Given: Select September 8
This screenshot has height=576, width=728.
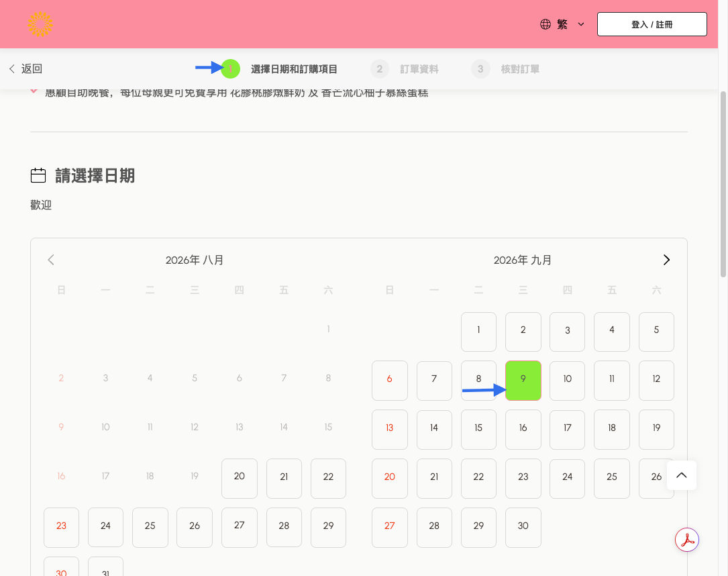Looking at the screenshot, I should click(478, 381).
